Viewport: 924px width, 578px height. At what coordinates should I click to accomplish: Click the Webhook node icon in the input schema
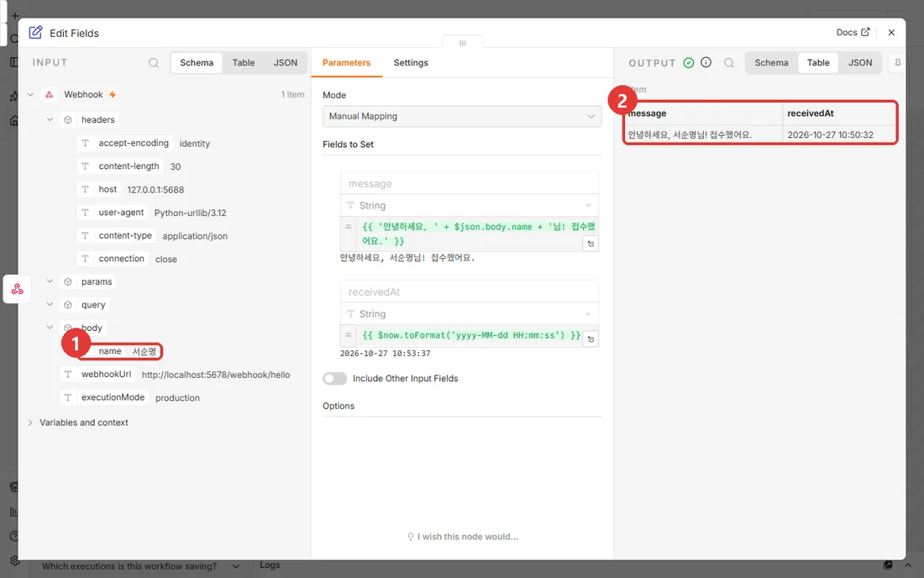(x=50, y=94)
